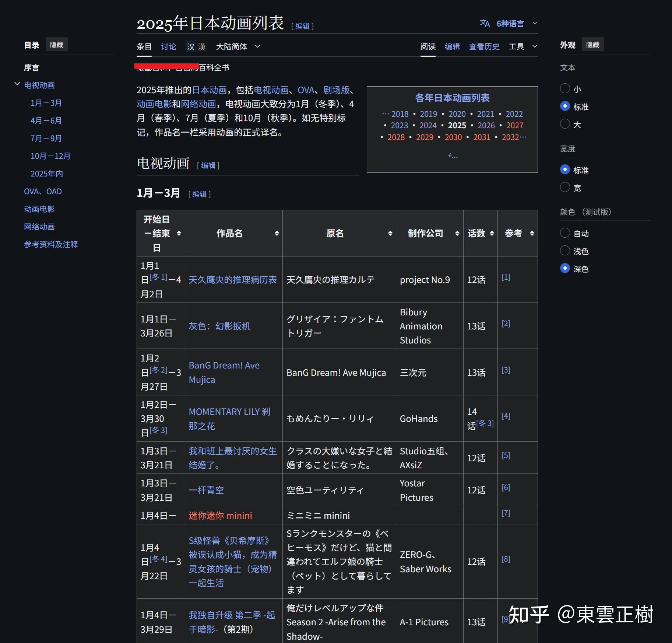Sort table by 作品名 column arrows
672x643 pixels.
(x=277, y=233)
